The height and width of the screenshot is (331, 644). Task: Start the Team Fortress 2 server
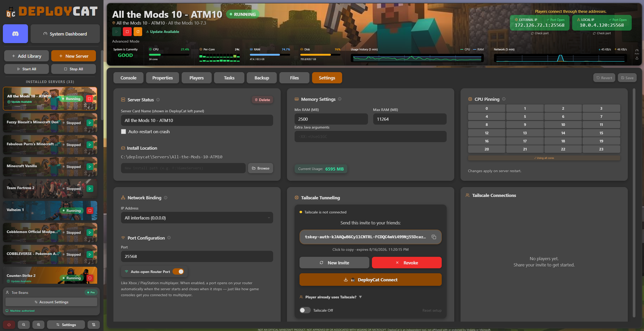[x=90, y=188]
